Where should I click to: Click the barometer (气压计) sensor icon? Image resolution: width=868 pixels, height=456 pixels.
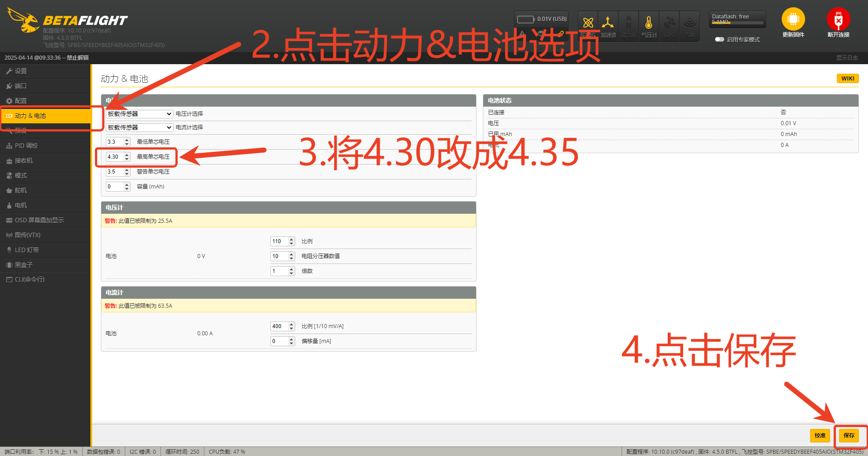pos(649,24)
